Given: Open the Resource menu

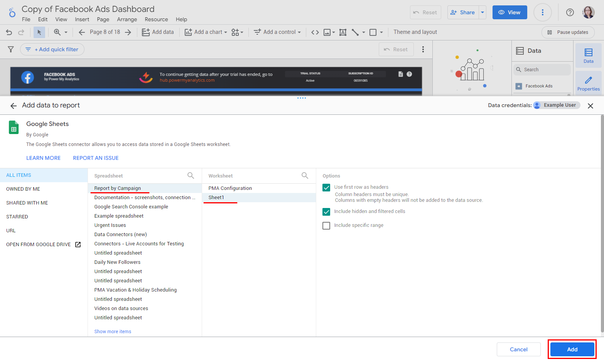Looking at the screenshot, I should tap(156, 20).
